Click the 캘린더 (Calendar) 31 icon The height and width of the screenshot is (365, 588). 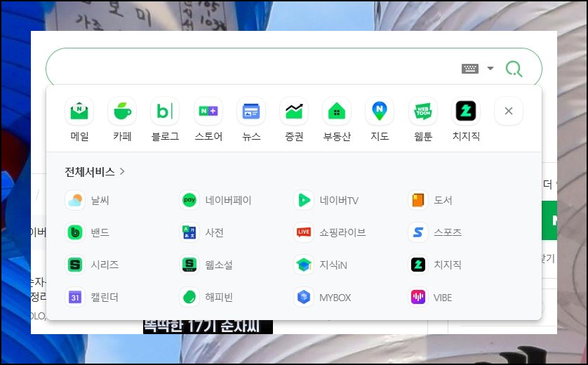coord(75,298)
